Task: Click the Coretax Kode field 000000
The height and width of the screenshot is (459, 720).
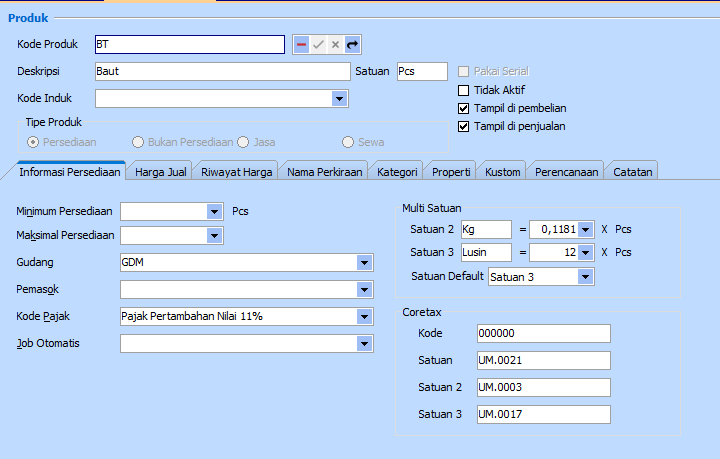Action: 544,333
